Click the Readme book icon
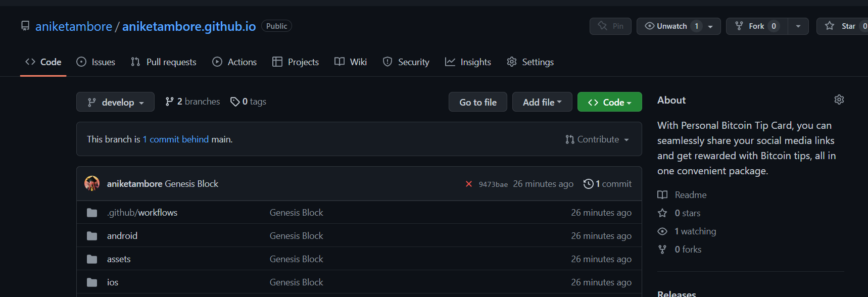 click(662, 195)
